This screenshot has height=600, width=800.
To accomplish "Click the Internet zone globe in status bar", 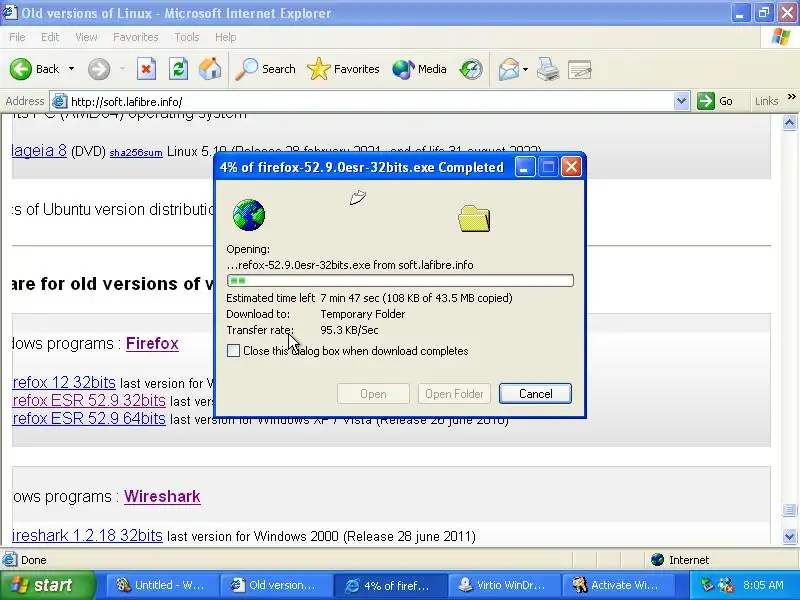I will pyautogui.click(x=657, y=560).
